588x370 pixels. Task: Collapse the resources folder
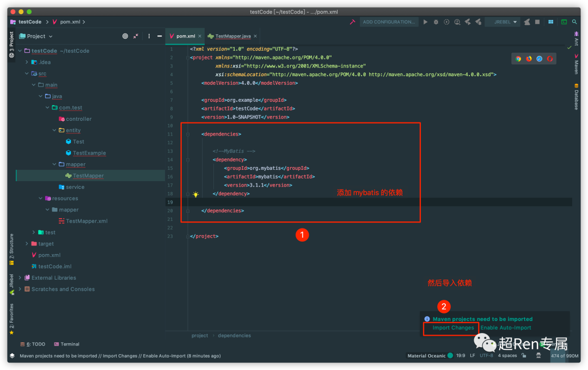tap(40, 198)
